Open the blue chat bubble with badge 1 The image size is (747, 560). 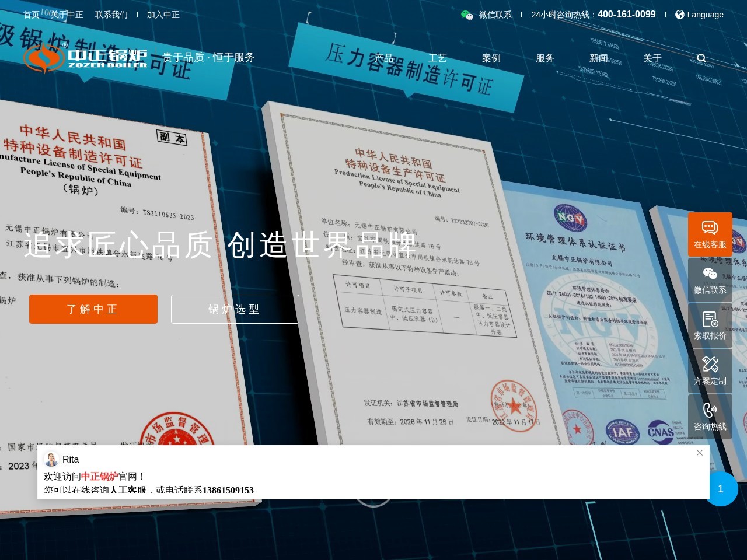click(721, 489)
